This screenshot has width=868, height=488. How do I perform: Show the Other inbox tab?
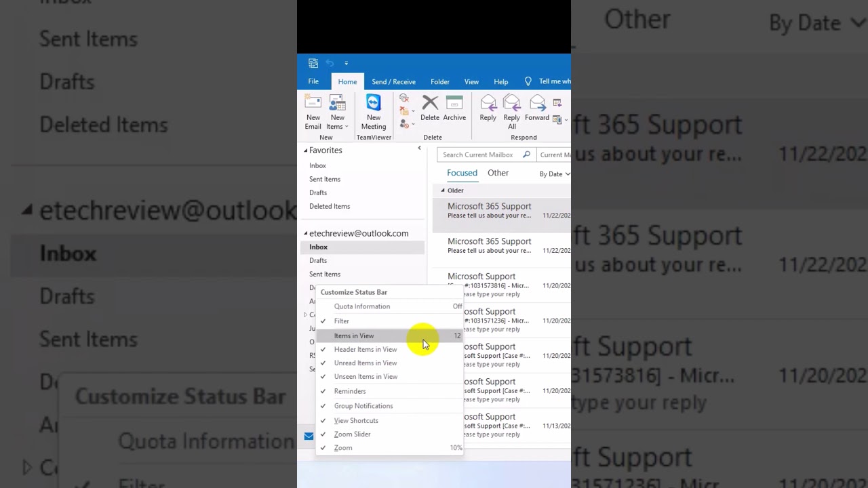(x=498, y=173)
